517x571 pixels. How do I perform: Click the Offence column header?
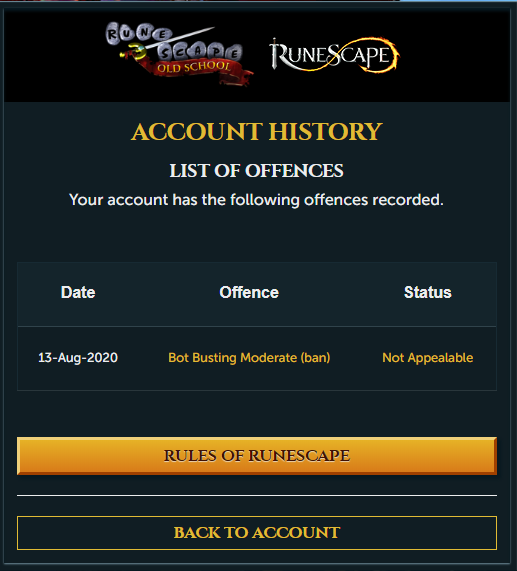249,292
